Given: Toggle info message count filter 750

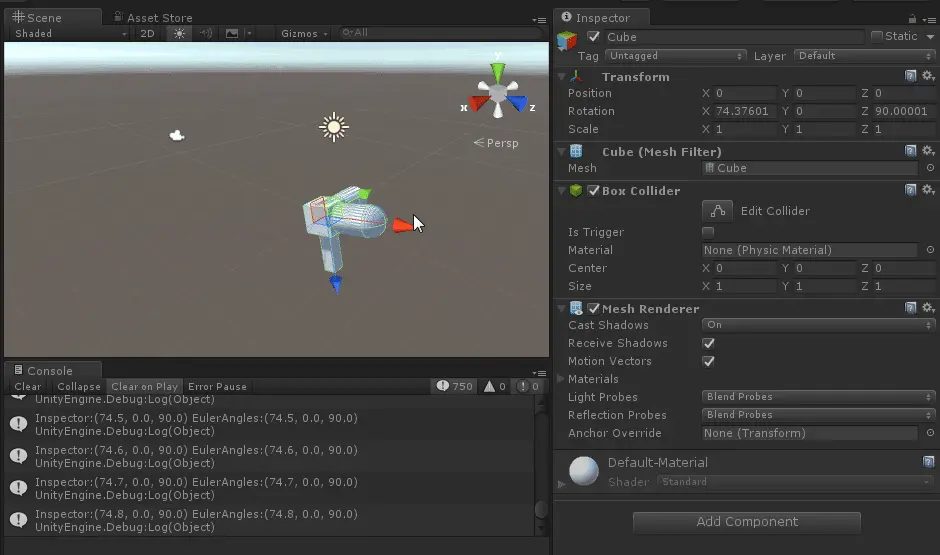Looking at the screenshot, I should click(x=454, y=387).
